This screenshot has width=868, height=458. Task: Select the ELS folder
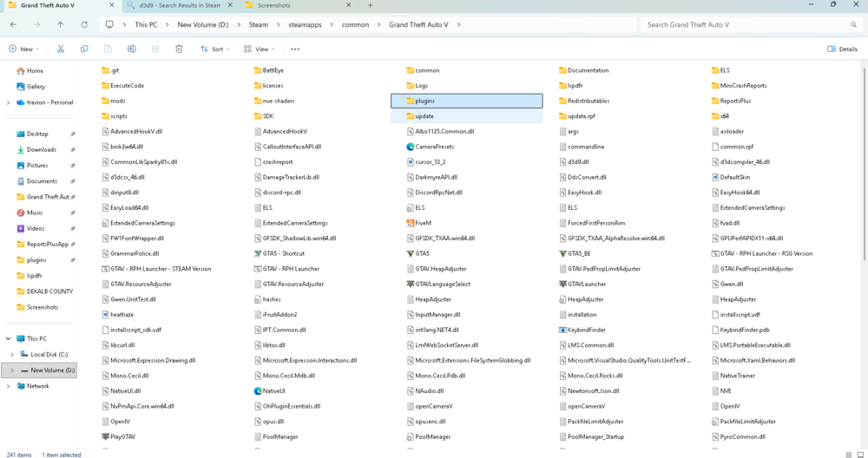click(x=720, y=70)
